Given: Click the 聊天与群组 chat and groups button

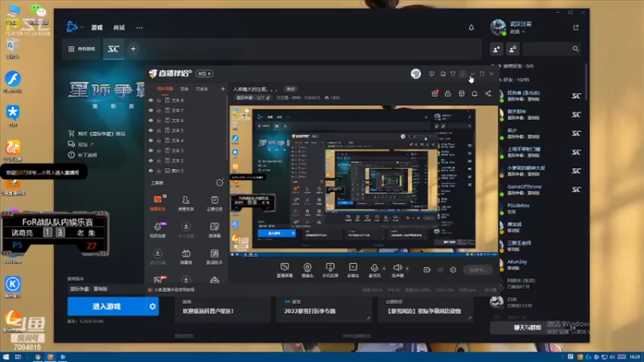Looking at the screenshot, I should coord(527,327).
